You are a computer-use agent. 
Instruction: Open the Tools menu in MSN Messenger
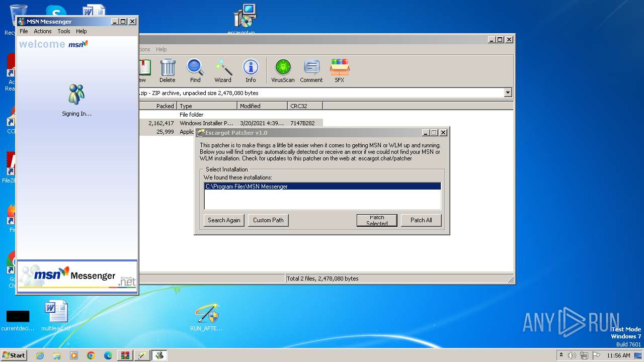tap(64, 31)
